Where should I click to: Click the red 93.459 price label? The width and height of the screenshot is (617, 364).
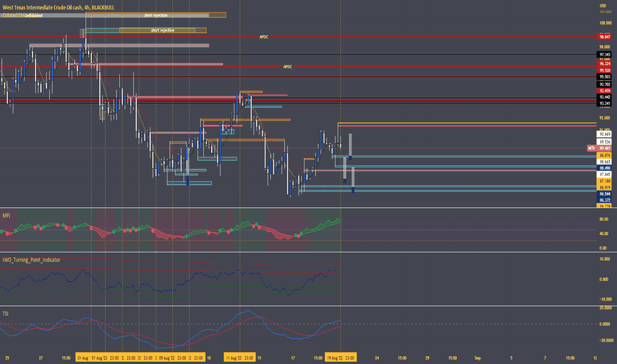tap(604, 91)
